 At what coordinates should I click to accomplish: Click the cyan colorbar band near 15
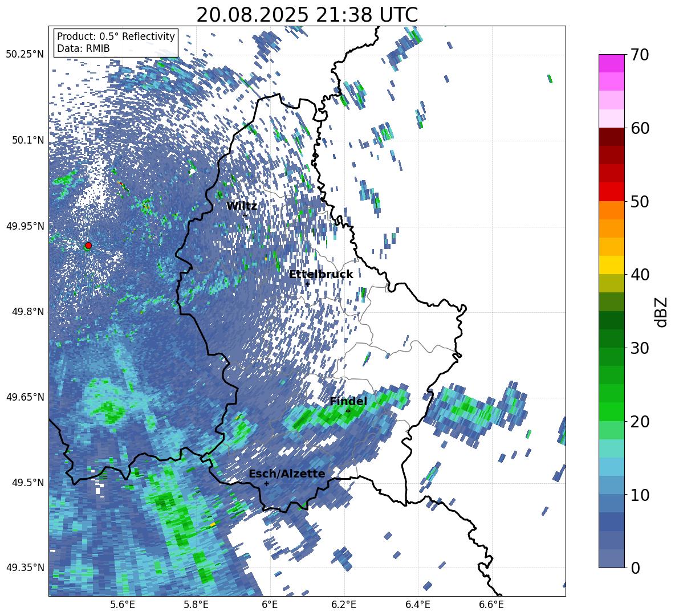pos(611,467)
